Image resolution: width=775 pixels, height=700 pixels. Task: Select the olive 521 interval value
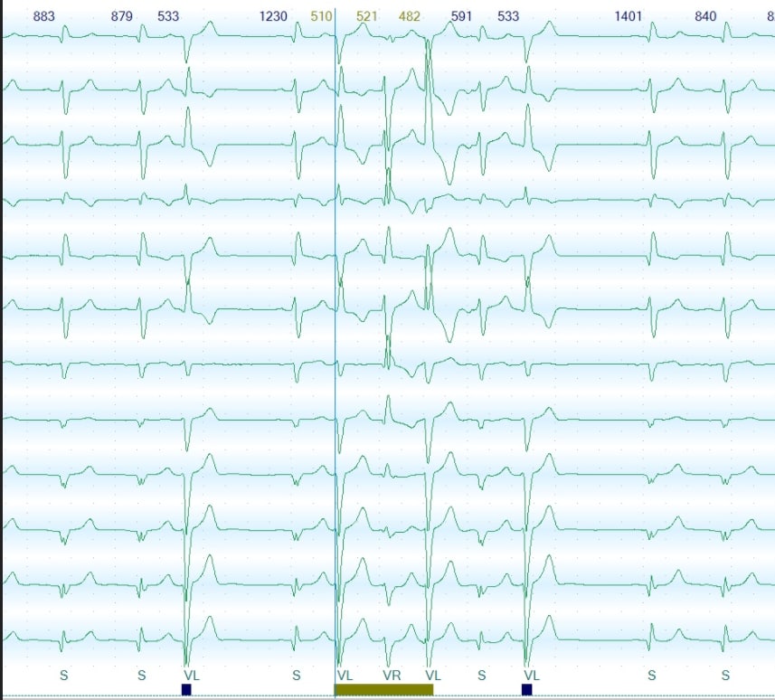click(367, 16)
